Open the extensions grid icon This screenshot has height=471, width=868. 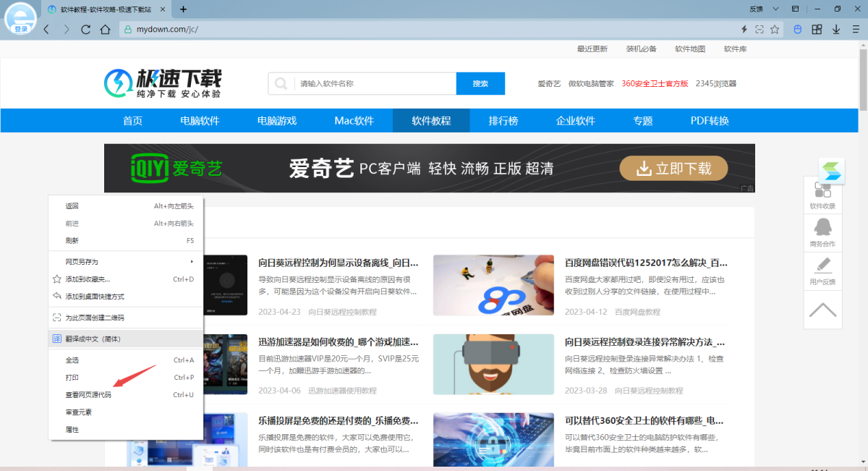point(817,30)
